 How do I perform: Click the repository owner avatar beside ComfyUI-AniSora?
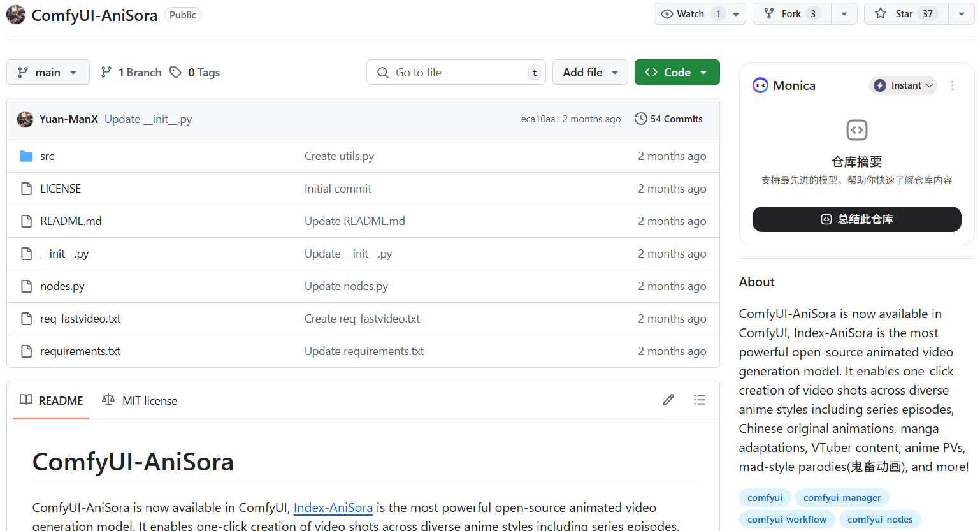pos(16,15)
